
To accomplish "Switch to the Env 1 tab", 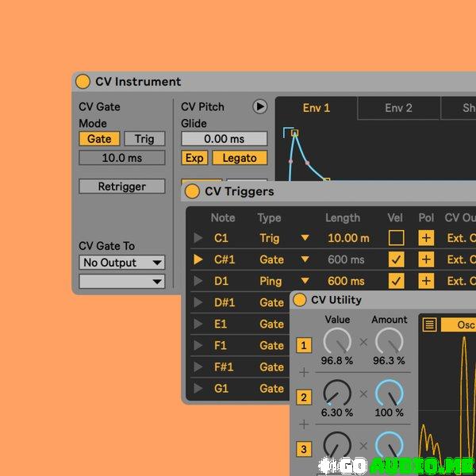I will point(317,108).
